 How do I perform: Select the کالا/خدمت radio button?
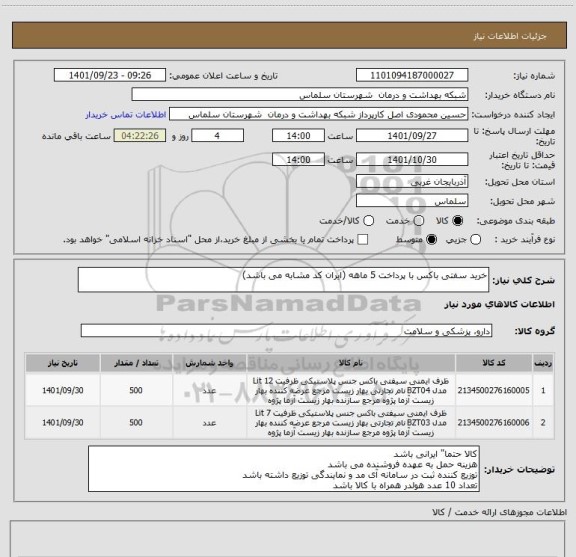(x=368, y=221)
